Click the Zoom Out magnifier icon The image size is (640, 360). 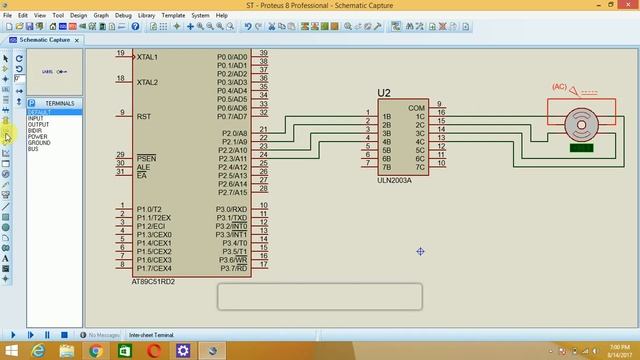point(210,27)
